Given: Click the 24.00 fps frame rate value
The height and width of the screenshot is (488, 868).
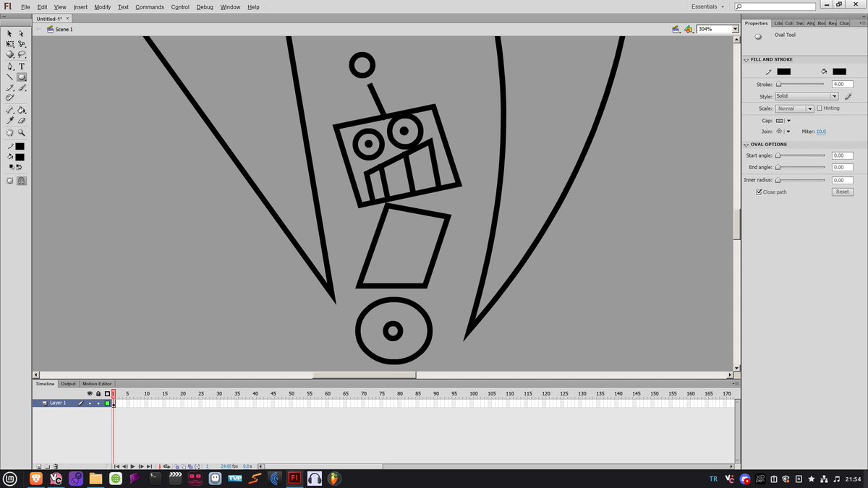Looking at the screenshot, I should (230, 466).
